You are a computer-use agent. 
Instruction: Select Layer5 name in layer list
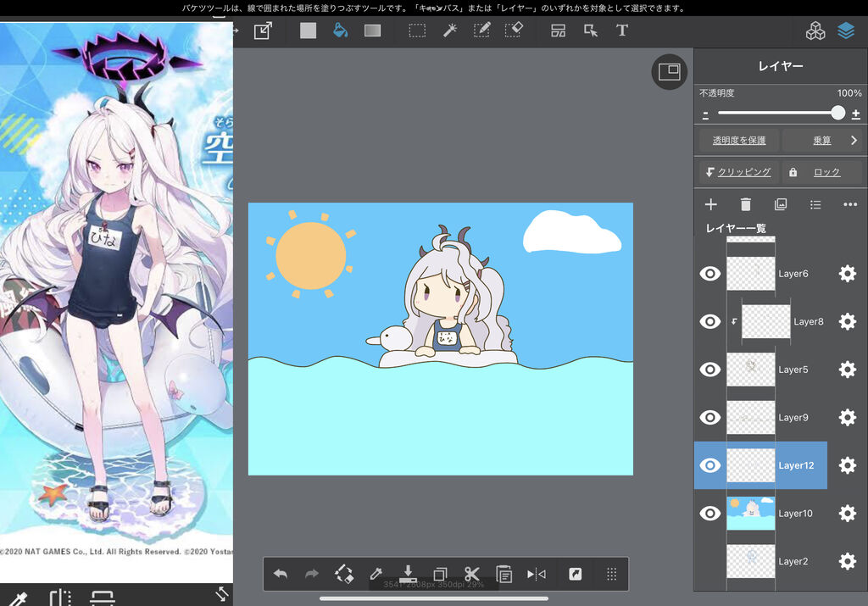coord(793,370)
